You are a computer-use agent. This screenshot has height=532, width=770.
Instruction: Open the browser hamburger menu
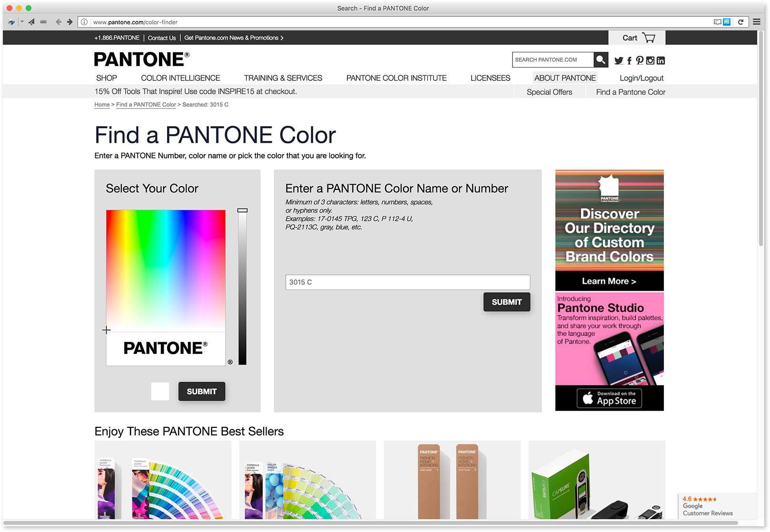[x=757, y=22]
